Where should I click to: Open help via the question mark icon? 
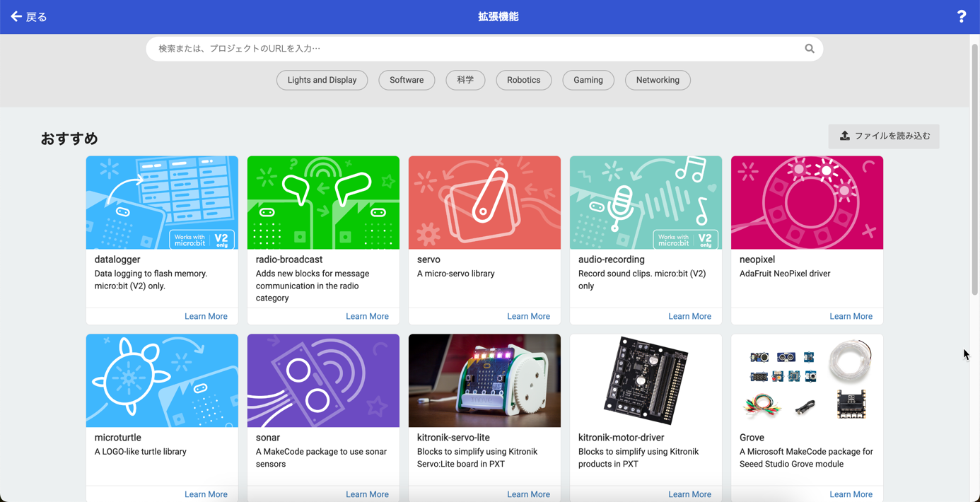(x=961, y=16)
